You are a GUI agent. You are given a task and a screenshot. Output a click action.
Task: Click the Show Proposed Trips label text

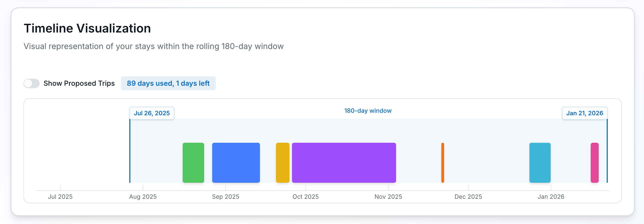click(x=79, y=83)
